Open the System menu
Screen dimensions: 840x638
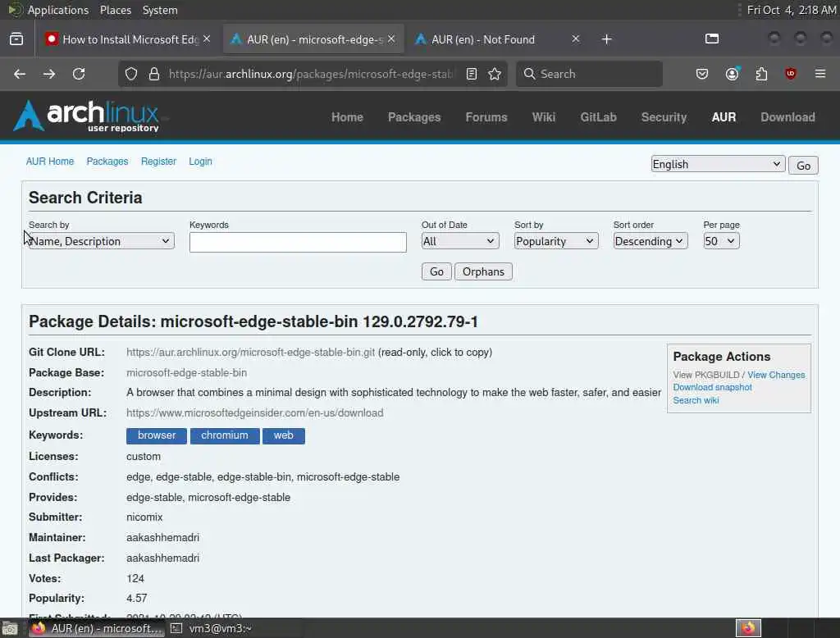(x=160, y=10)
